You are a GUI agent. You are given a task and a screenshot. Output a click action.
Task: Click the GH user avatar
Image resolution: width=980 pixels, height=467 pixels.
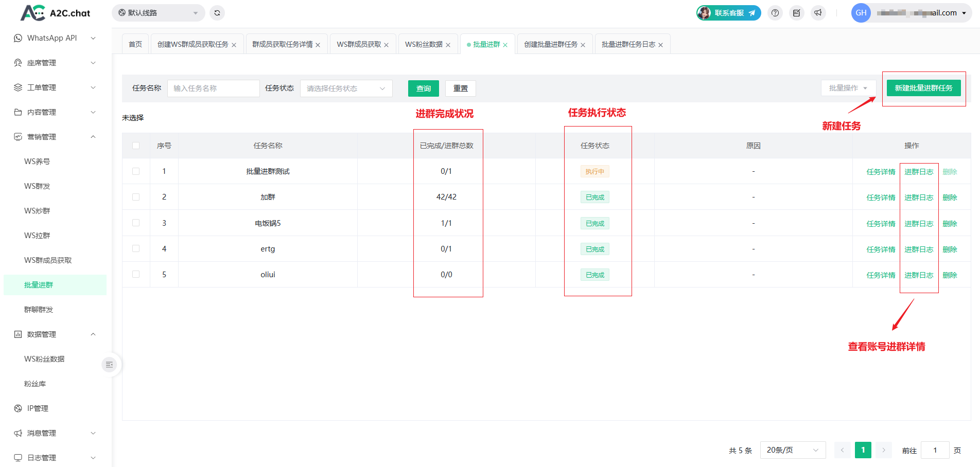click(x=861, y=13)
